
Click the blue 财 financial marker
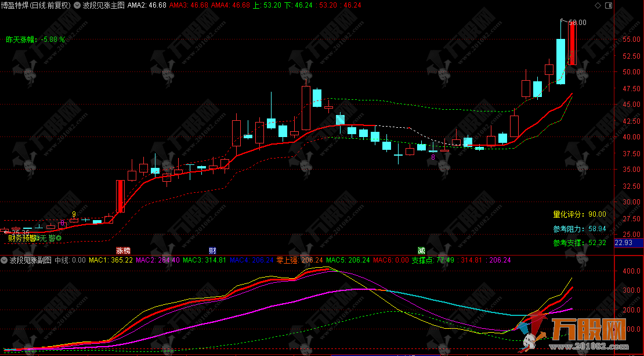tap(212, 250)
